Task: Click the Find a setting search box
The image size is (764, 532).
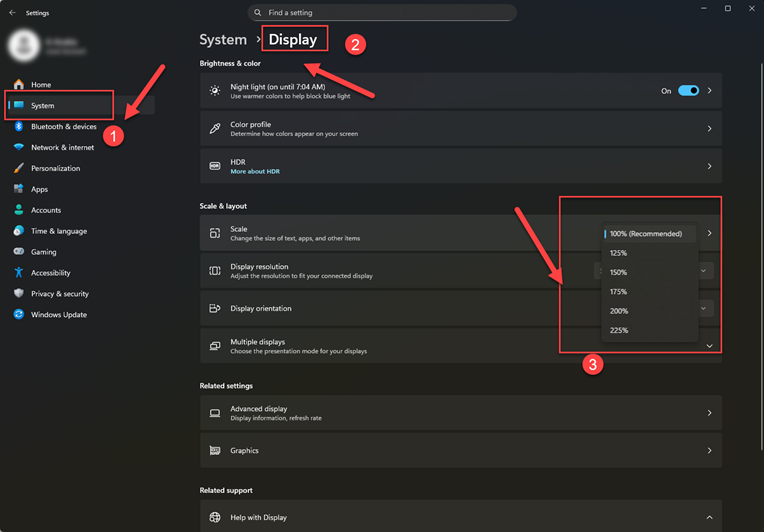Action: pos(382,13)
